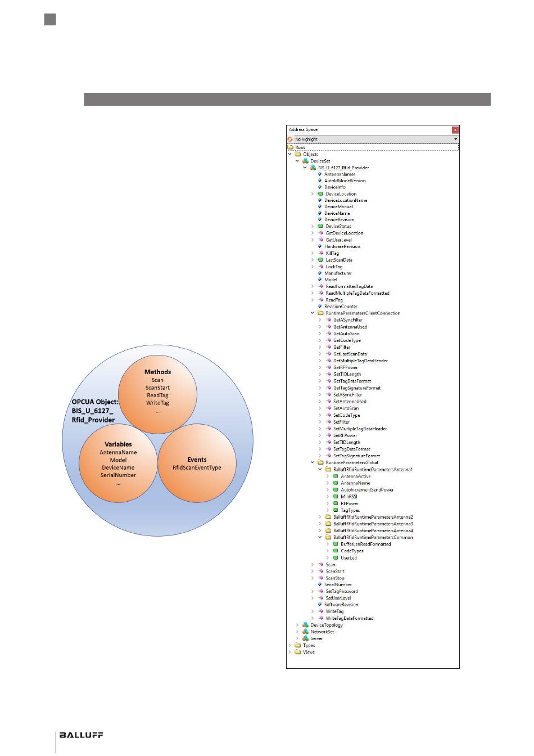Click the ReadFormattedTagData method icon
The width and height of the screenshot is (534, 756).
320,286
